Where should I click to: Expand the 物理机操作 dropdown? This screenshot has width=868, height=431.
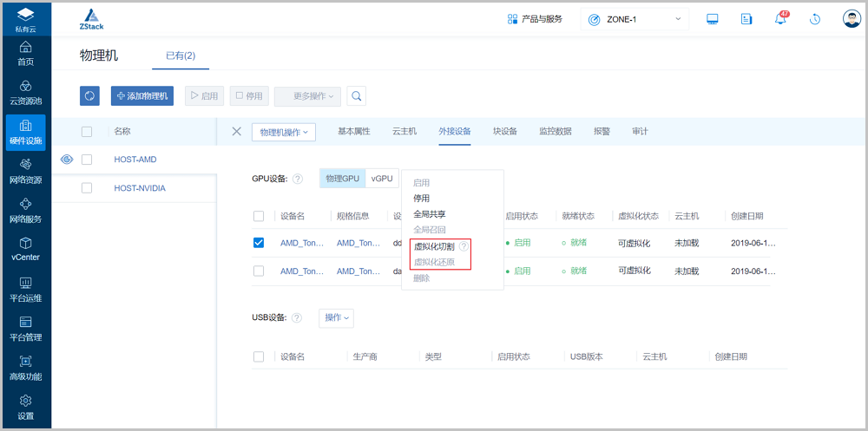(x=284, y=132)
